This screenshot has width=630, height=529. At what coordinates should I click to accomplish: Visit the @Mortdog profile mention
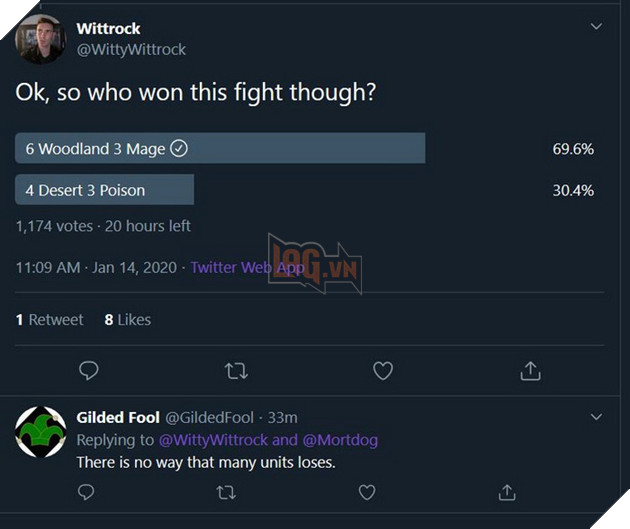[340, 440]
